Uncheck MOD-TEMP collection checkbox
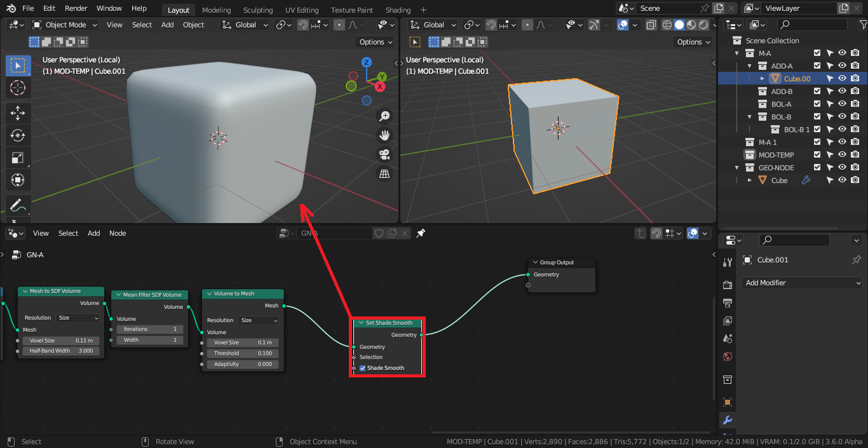The height and width of the screenshot is (448, 868). 818,155
